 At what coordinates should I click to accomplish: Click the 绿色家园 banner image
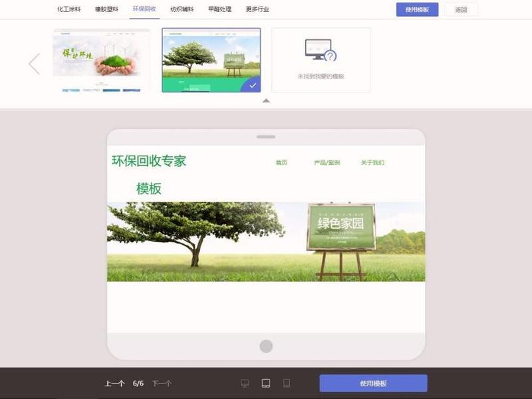point(266,242)
